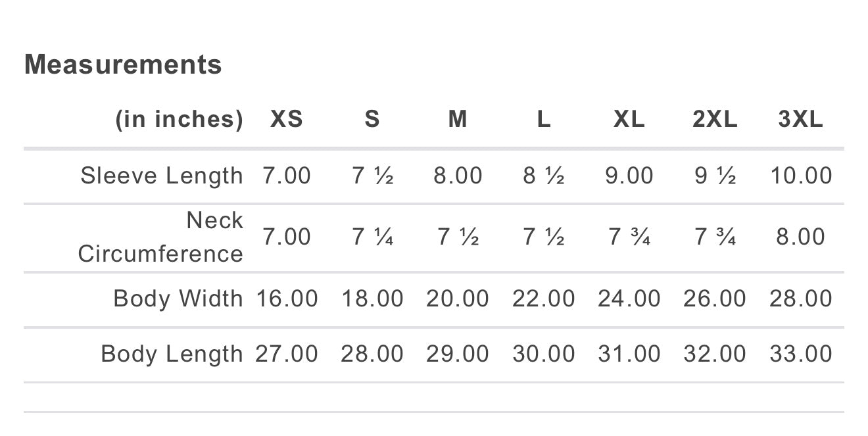Click the Sleeve Length row label

[162, 176]
